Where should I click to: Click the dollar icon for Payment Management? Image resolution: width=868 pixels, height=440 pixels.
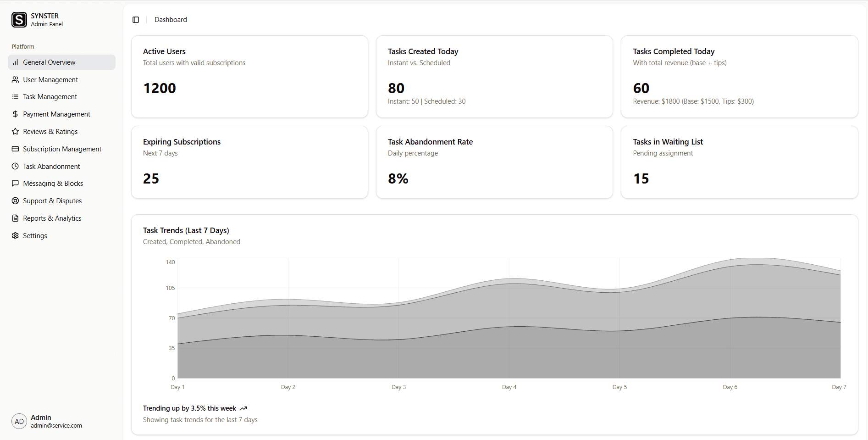pyautogui.click(x=16, y=114)
